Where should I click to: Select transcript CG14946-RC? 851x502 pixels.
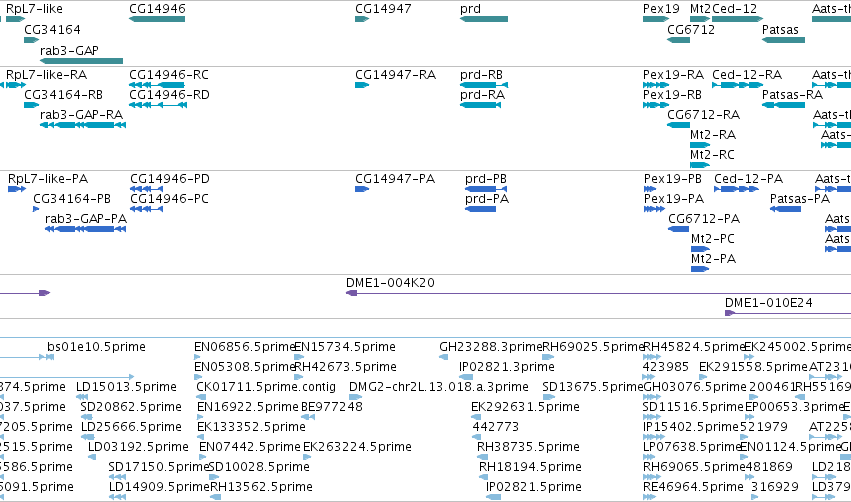coord(157,85)
